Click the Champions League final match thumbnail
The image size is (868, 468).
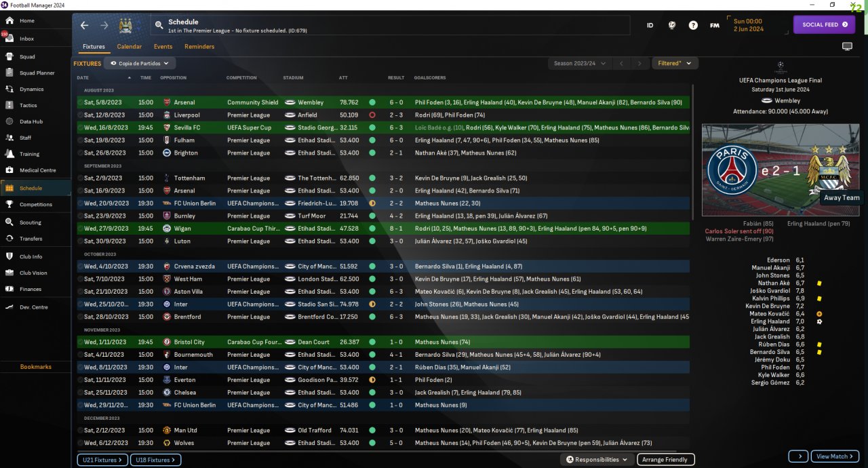pos(781,170)
